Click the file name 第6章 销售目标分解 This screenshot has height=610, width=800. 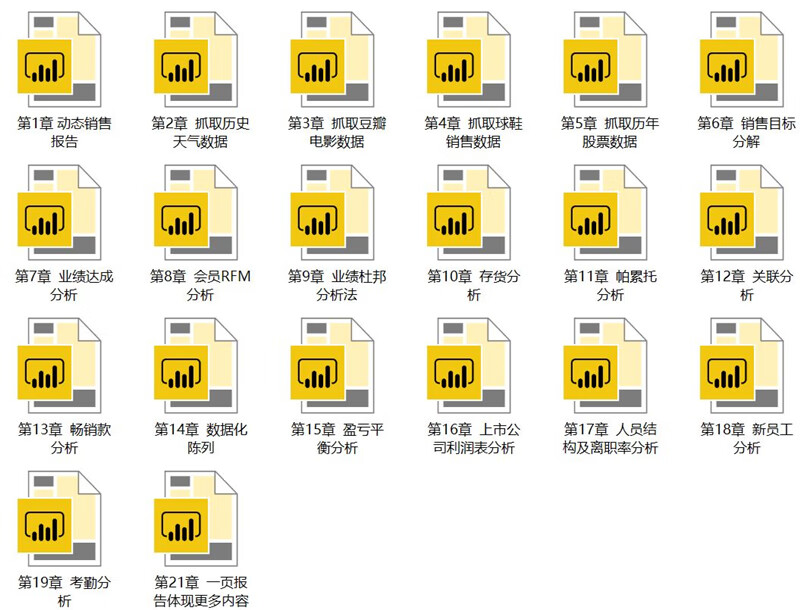746,132
